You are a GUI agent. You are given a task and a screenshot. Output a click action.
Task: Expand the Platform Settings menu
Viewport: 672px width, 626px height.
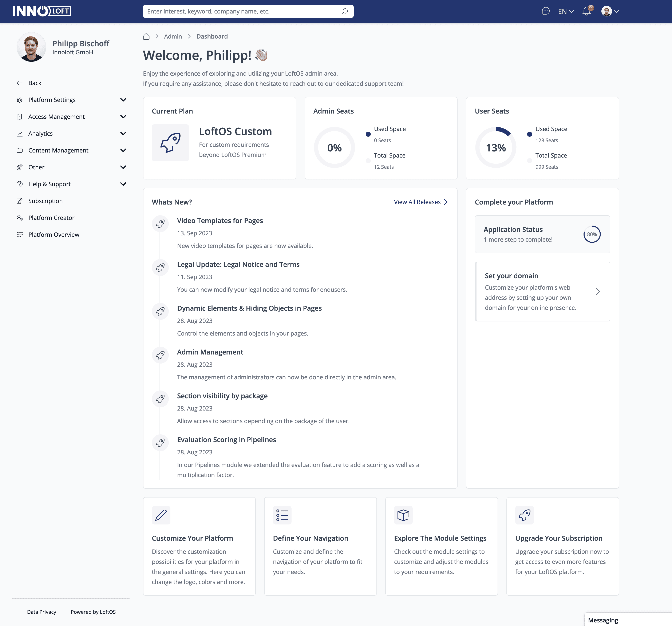(x=123, y=100)
